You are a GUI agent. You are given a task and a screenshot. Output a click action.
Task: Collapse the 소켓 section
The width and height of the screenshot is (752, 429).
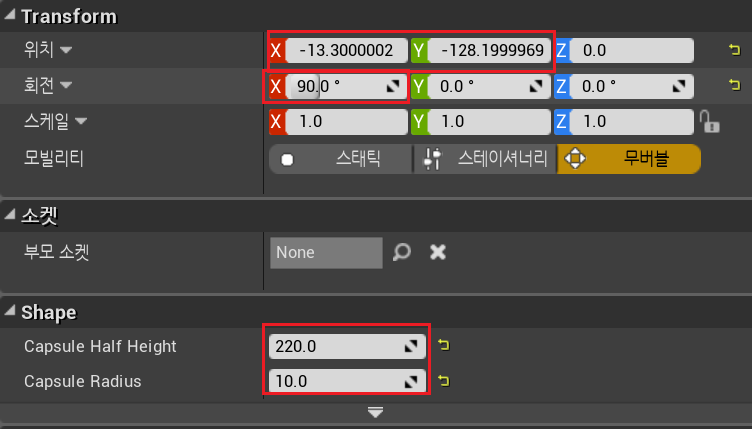(x=10, y=215)
